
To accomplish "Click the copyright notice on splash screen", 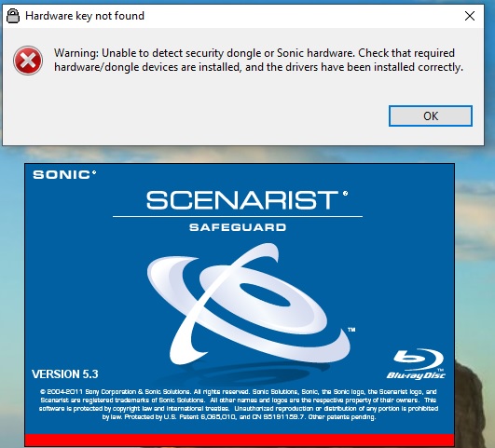I will (239, 404).
